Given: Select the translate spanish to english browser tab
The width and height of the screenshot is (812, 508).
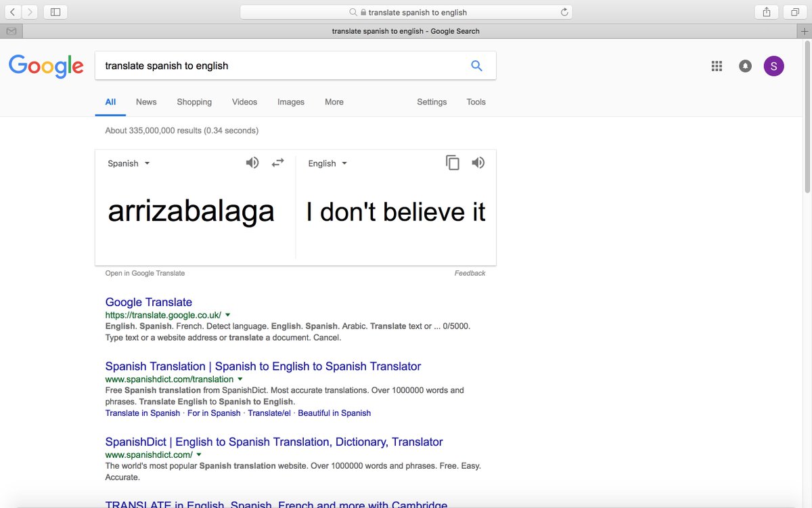Looking at the screenshot, I should click(406, 31).
